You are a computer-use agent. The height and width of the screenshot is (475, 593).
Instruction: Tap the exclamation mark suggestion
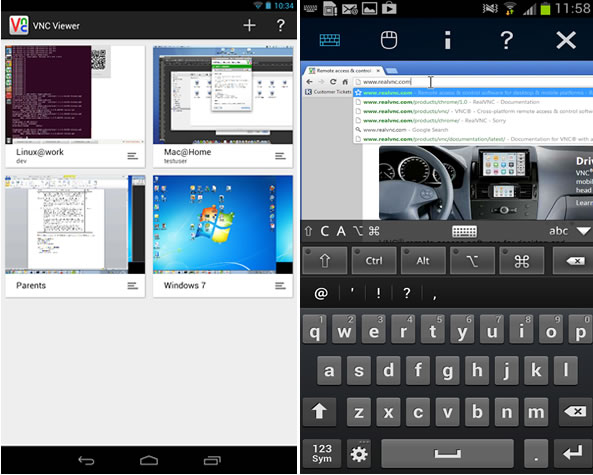379,293
